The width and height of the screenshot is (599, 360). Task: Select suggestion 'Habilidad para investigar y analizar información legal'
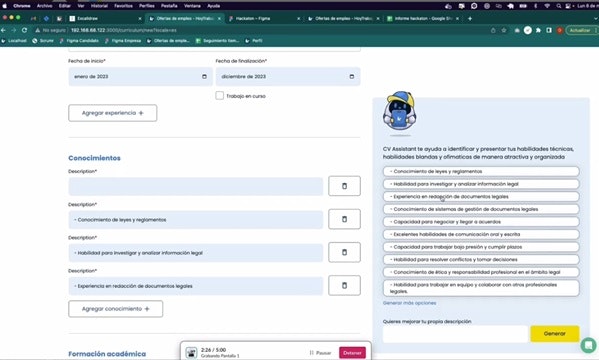[481, 184]
